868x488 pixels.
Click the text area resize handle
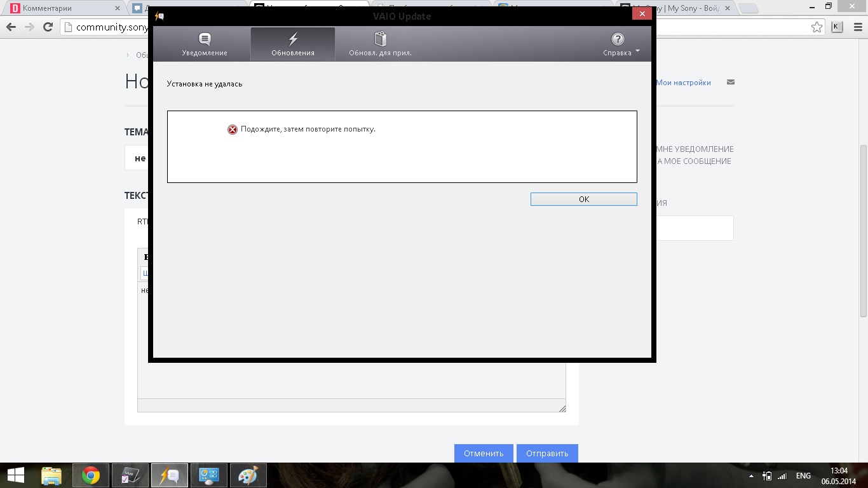point(562,408)
